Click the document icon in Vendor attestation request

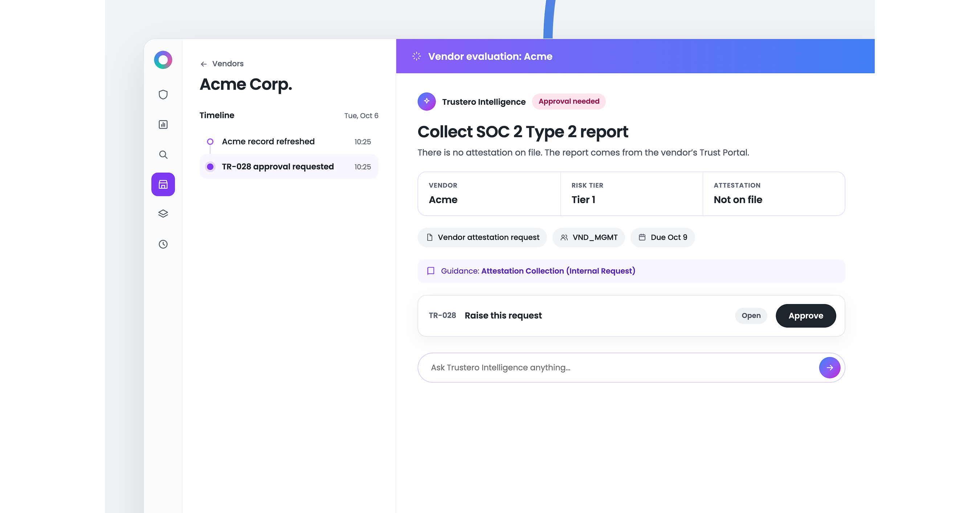tap(429, 237)
